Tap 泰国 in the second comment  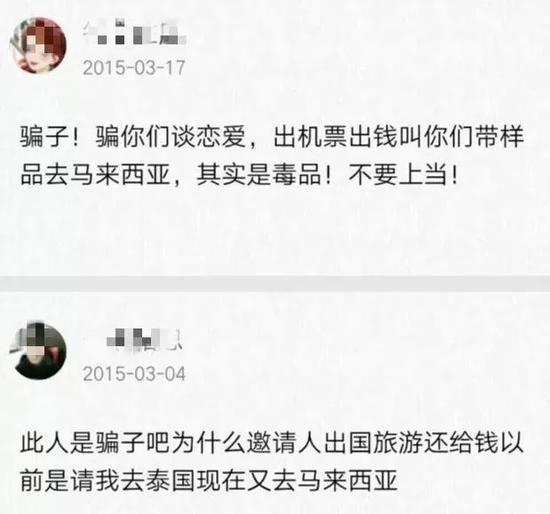[170, 480]
